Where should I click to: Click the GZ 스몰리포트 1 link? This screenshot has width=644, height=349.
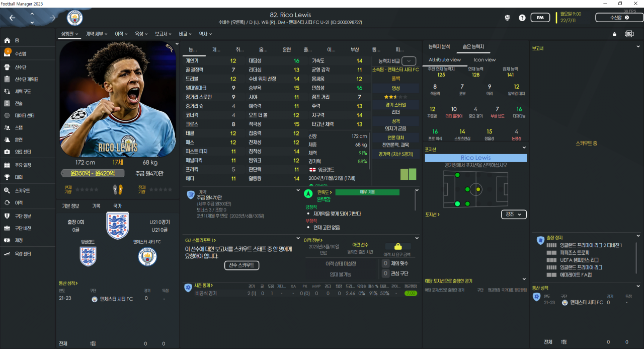pyautogui.click(x=200, y=241)
